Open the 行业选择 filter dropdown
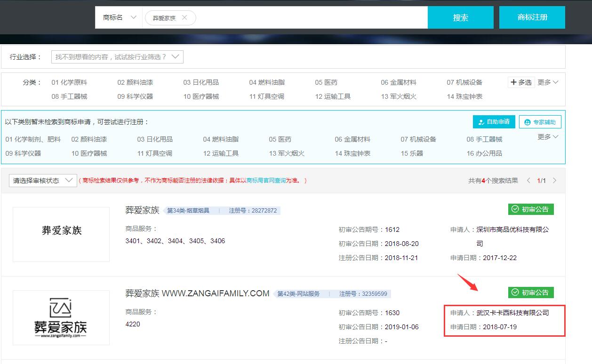This screenshot has height=364, width=592. point(117,57)
